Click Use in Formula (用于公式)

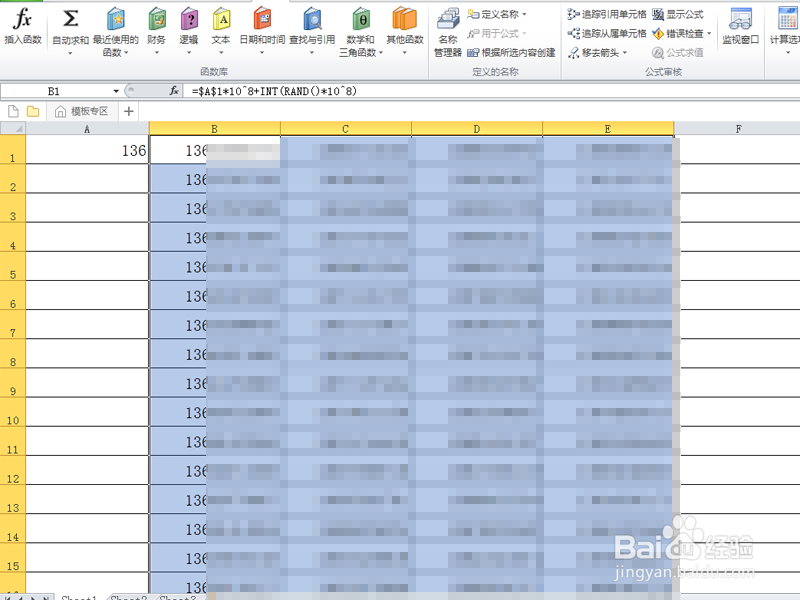[494, 34]
